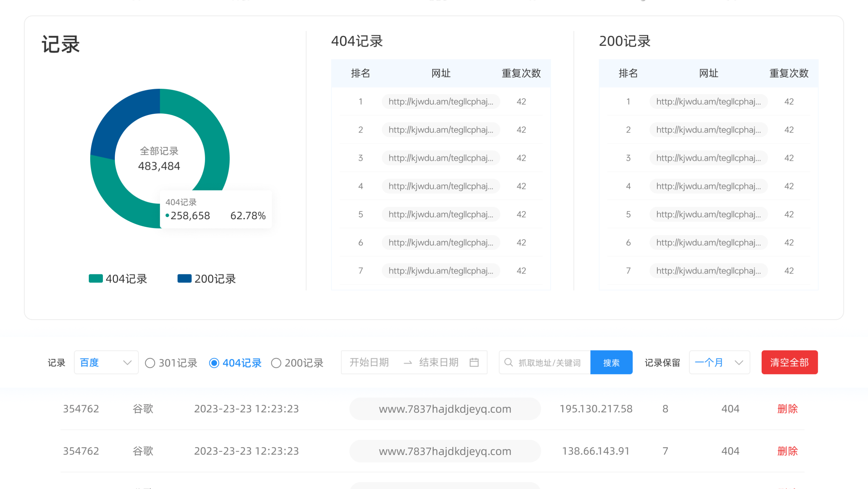
Task: Delete the record row with IP 138.66.143.91
Action: click(x=788, y=451)
